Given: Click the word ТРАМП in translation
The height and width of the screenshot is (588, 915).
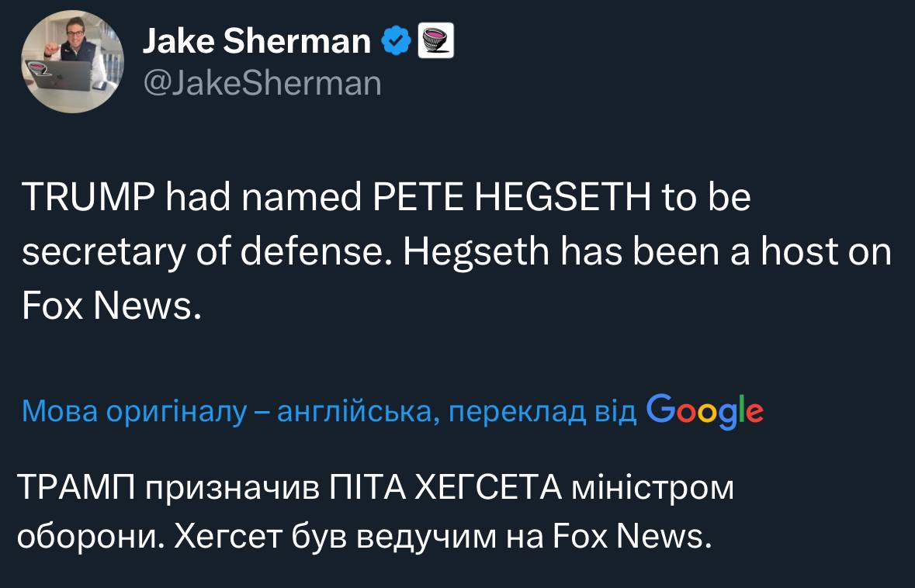Looking at the screenshot, I should [75, 489].
